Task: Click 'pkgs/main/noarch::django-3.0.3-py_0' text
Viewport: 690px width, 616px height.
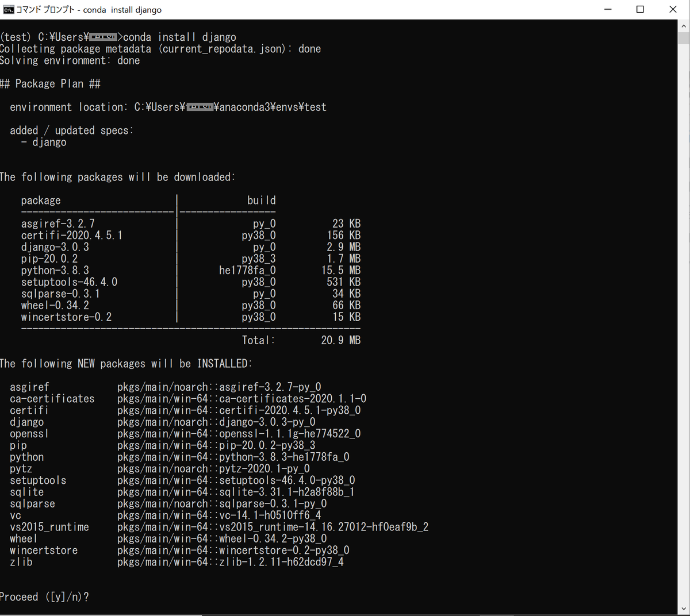Action: click(216, 422)
